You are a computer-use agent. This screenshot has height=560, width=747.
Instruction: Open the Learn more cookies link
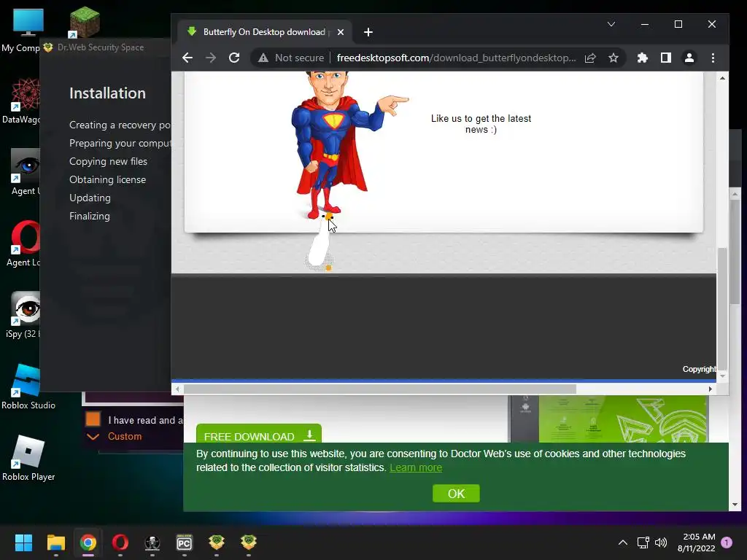[416, 467]
